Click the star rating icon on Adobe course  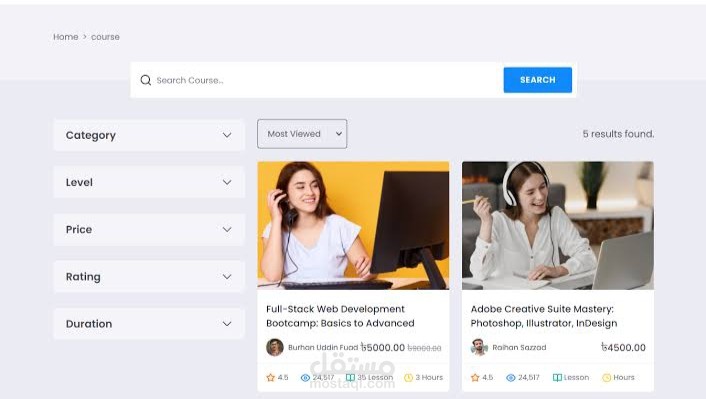pyautogui.click(x=475, y=377)
